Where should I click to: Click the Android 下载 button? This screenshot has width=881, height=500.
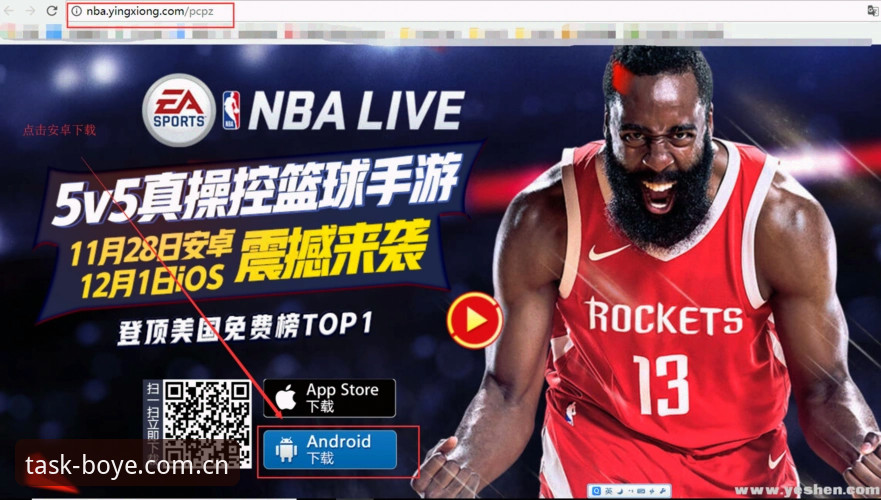click(330, 449)
